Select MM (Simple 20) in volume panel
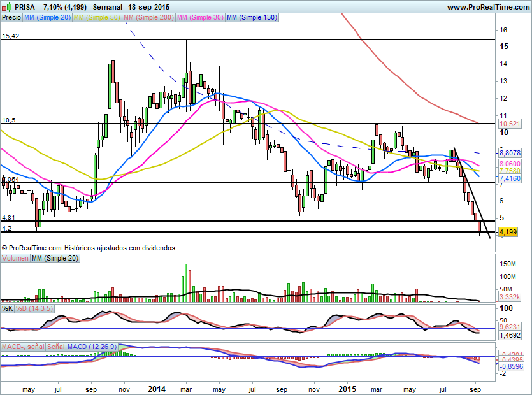The width and height of the screenshot is (532, 395). [55, 258]
